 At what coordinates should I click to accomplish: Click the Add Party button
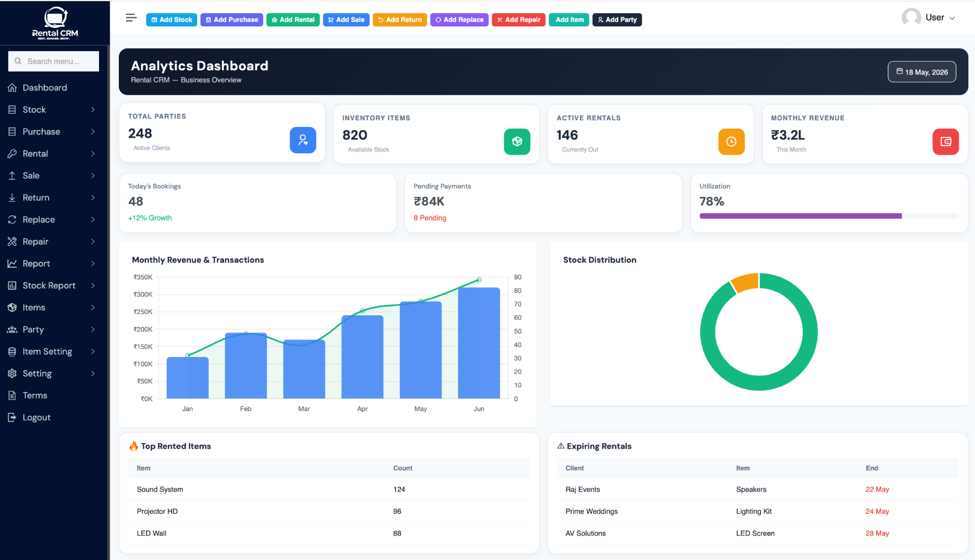click(617, 20)
